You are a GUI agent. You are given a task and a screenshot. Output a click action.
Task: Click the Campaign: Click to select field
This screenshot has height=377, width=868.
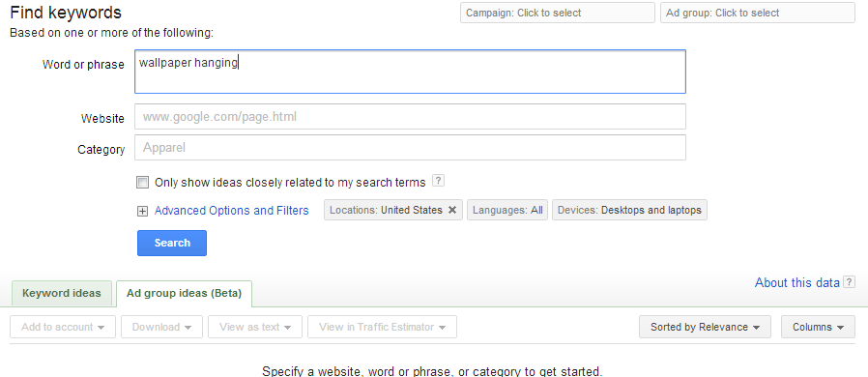tap(558, 13)
